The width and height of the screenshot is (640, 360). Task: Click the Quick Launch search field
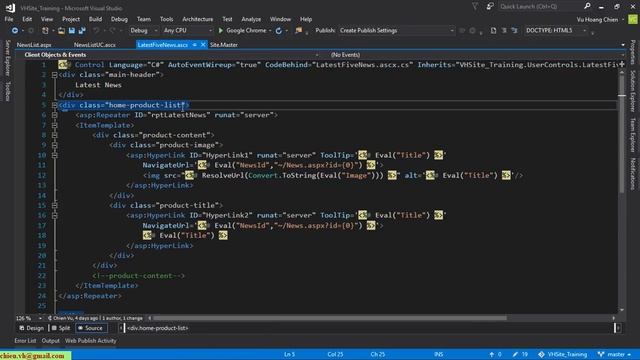pos(540,6)
